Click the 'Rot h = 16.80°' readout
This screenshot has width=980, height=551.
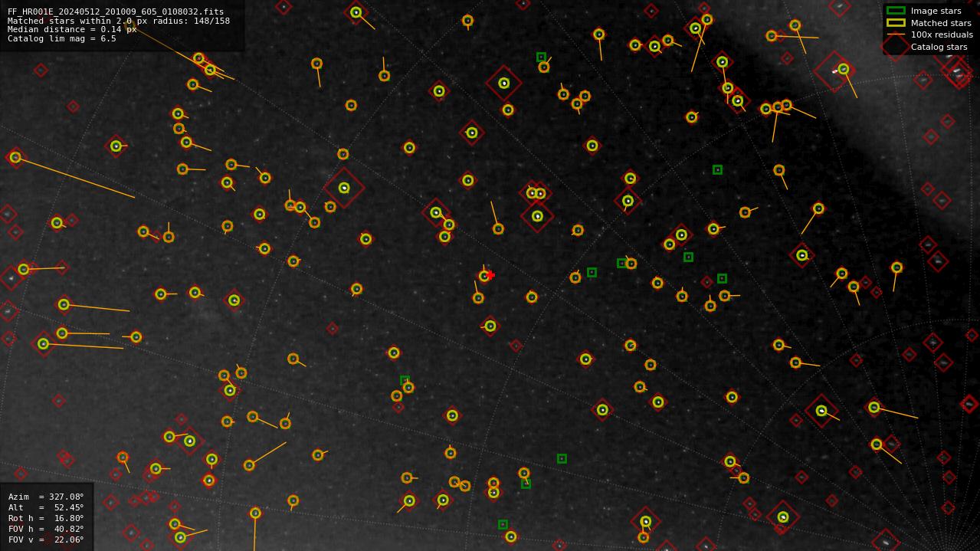(46, 518)
